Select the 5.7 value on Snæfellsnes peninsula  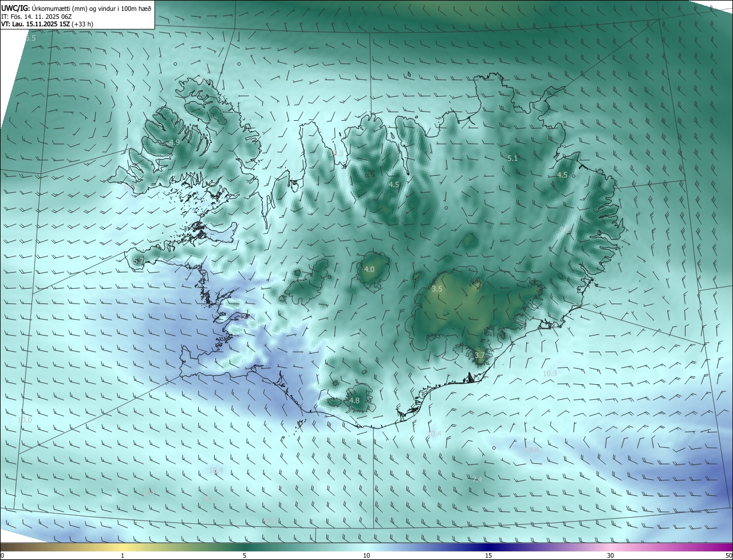(x=138, y=261)
